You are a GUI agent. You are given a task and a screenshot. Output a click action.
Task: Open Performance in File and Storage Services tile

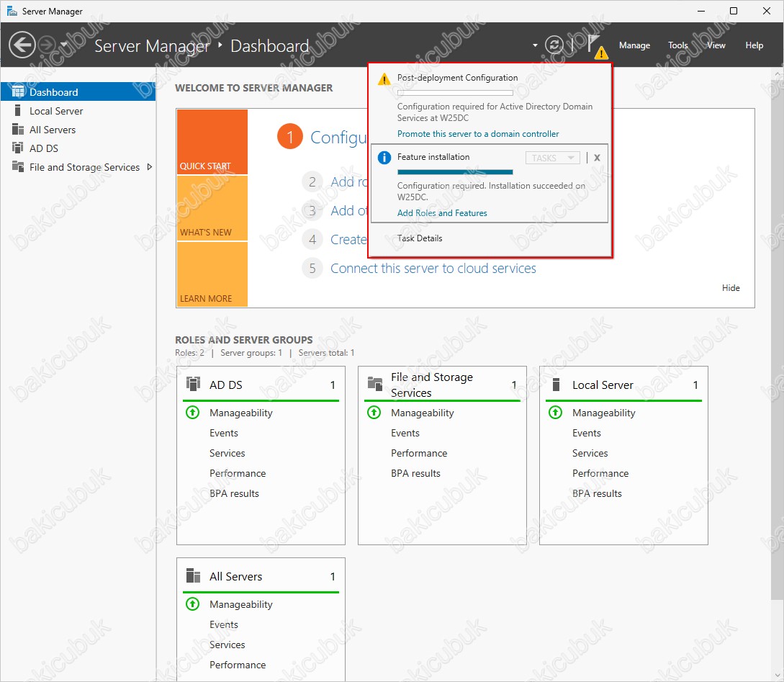click(419, 452)
